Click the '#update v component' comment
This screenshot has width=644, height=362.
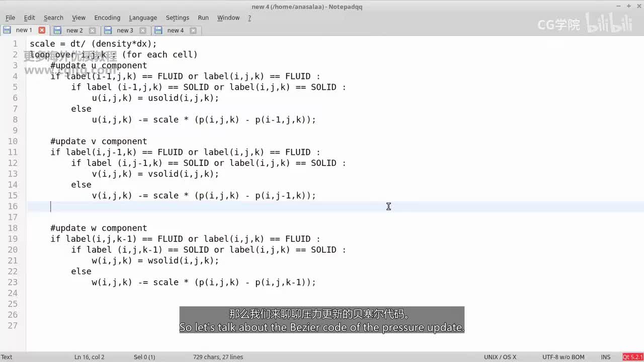[x=99, y=141]
